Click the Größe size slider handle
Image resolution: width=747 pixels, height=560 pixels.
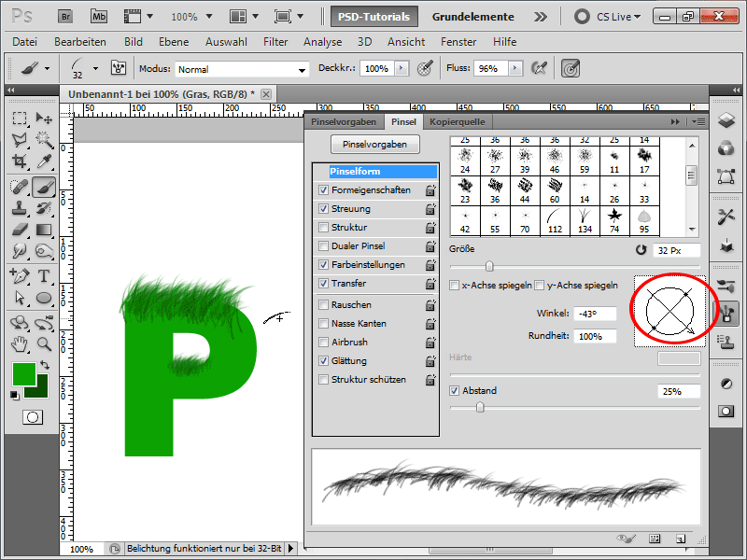(x=489, y=266)
